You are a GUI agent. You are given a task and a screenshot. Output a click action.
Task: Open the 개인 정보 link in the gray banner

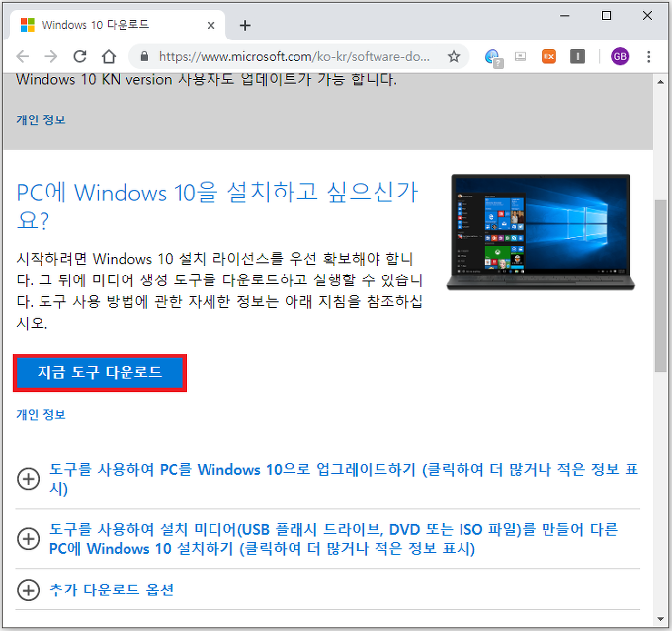pyautogui.click(x=41, y=119)
